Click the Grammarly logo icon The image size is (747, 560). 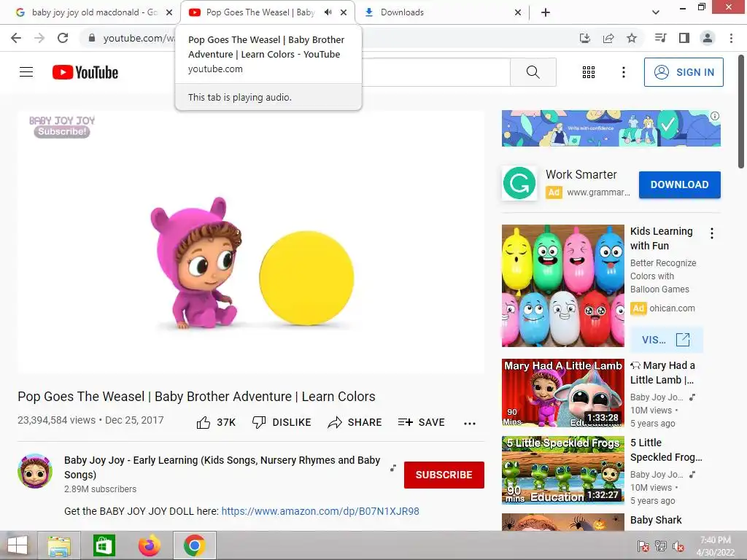(x=519, y=183)
